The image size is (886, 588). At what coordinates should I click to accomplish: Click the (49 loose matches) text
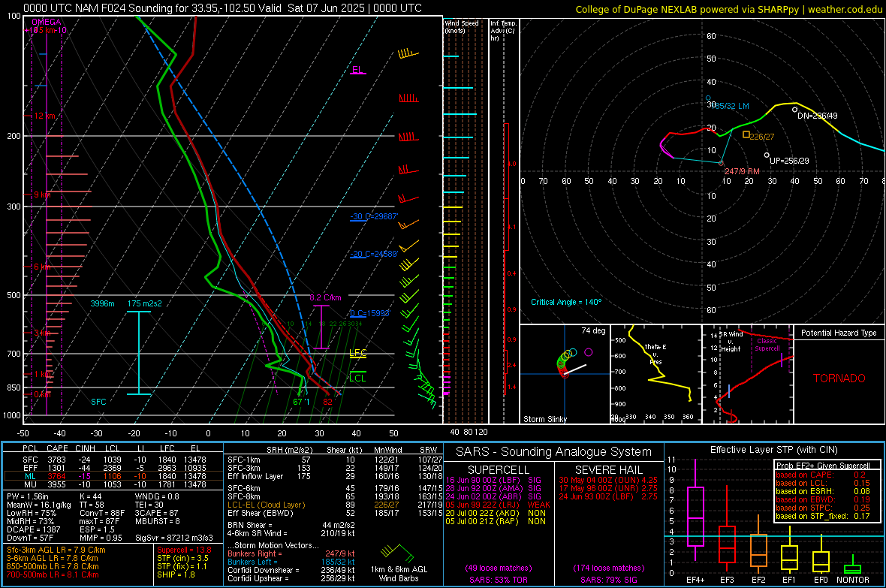coord(499,568)
